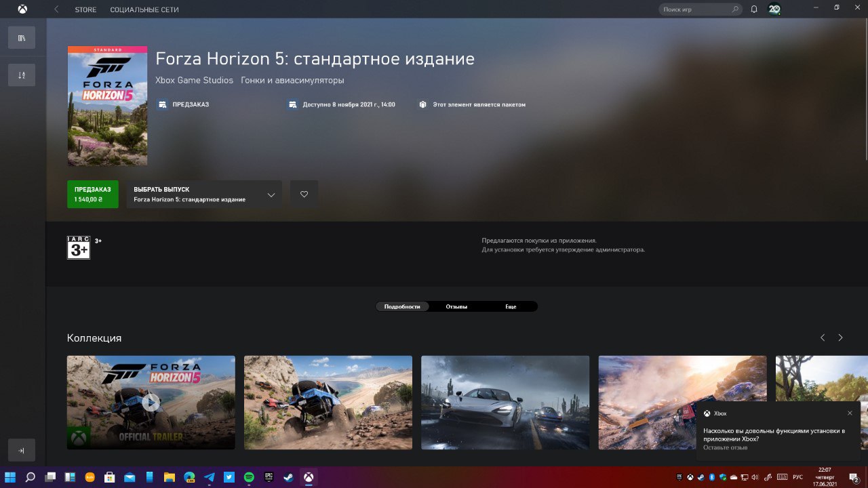The image size is (868, 488).
Task: Open the silver sports car screenshot
Action: pos(505,403)
